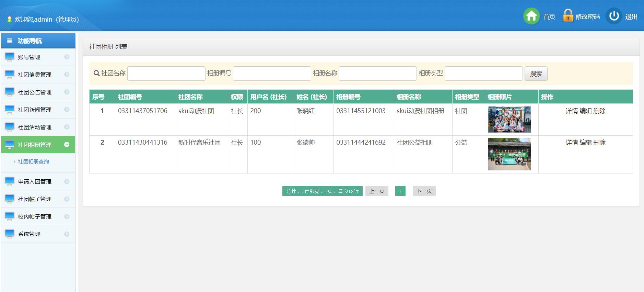
Task: Click the monitor icon beside 社团帖子管理
Action: click(x=10, y=199)
